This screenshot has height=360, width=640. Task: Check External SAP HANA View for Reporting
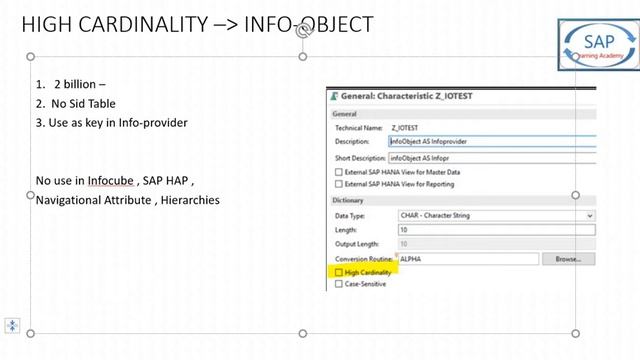point(339,184)
